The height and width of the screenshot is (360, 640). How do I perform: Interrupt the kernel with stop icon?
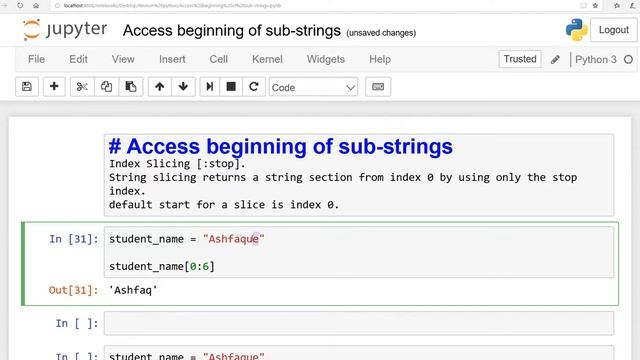[231, 87]
